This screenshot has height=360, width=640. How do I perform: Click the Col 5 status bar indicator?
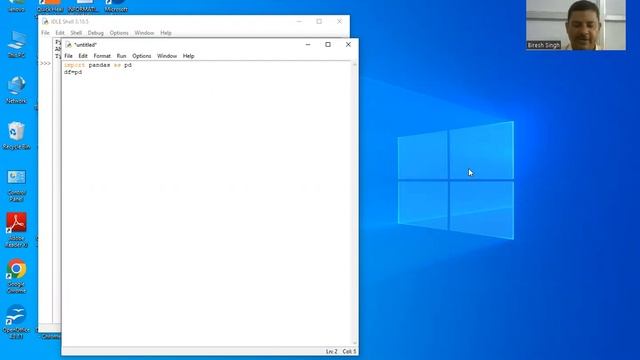(349, 351)
